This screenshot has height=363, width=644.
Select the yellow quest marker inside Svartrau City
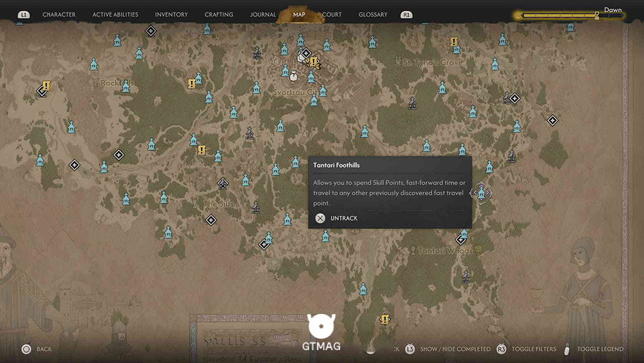[x=314, y=62]
